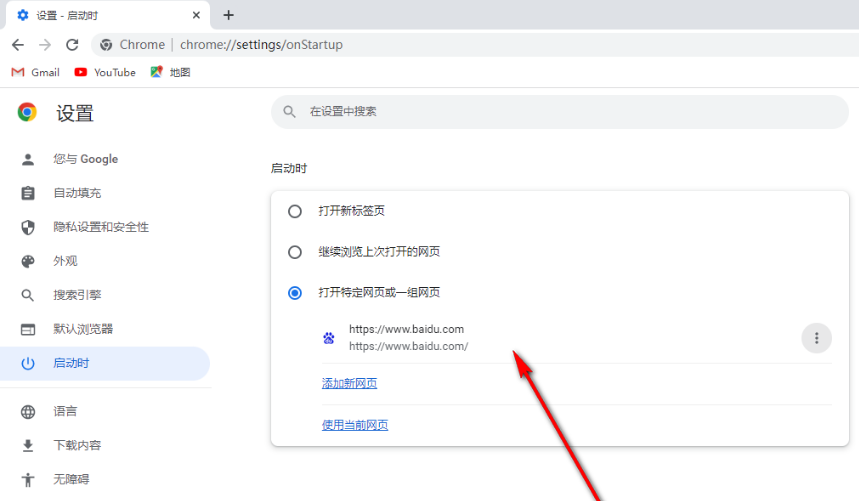The width and height of the screenshot is (859, 501).
Task: Click the https://www.baidu.com/ URL line
Action: [409, 346]
